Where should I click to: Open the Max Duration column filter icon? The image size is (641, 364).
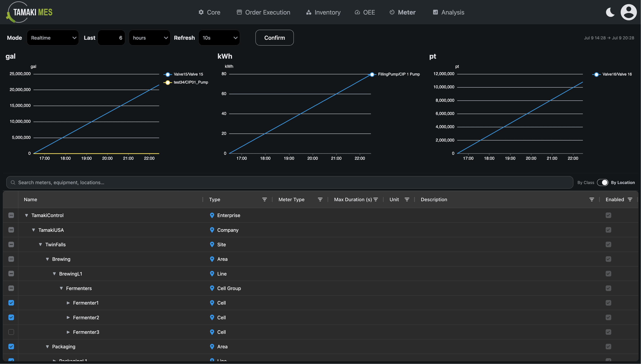coord(376,199)
